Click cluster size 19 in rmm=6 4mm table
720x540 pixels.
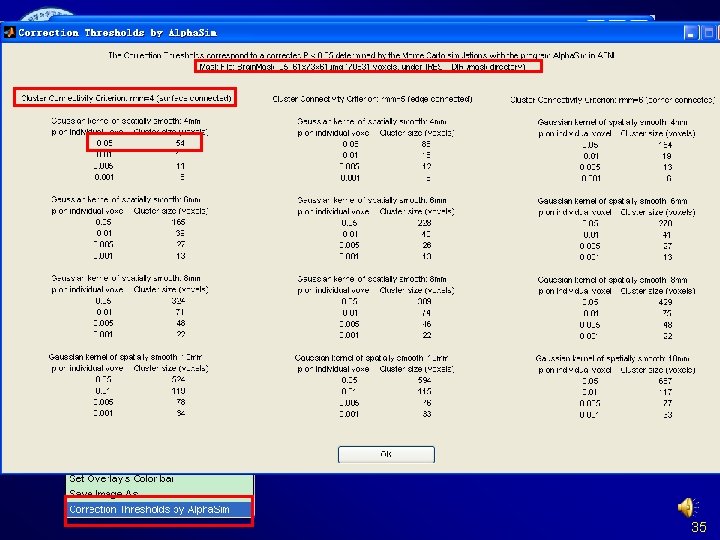tap(667, 156)
